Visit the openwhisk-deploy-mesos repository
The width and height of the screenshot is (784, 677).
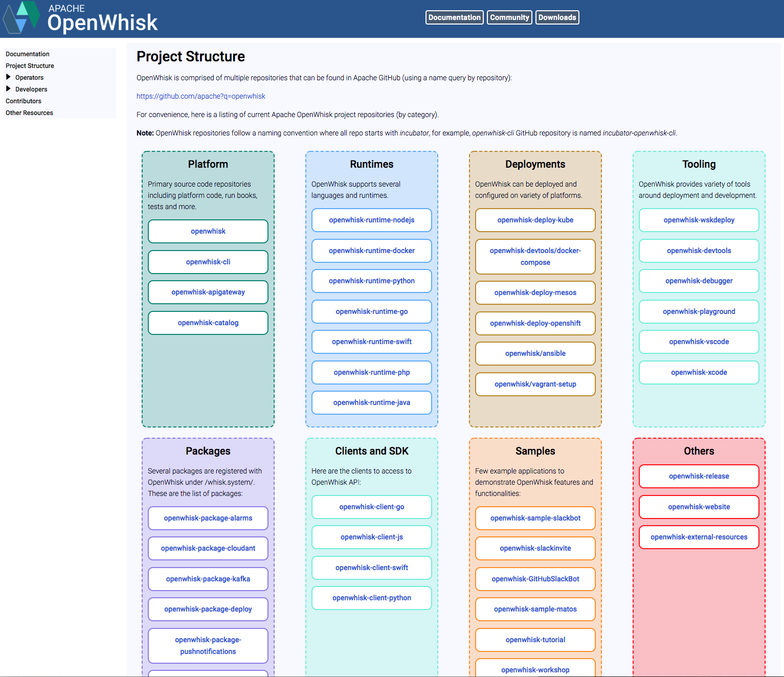(x=535, y=292)
